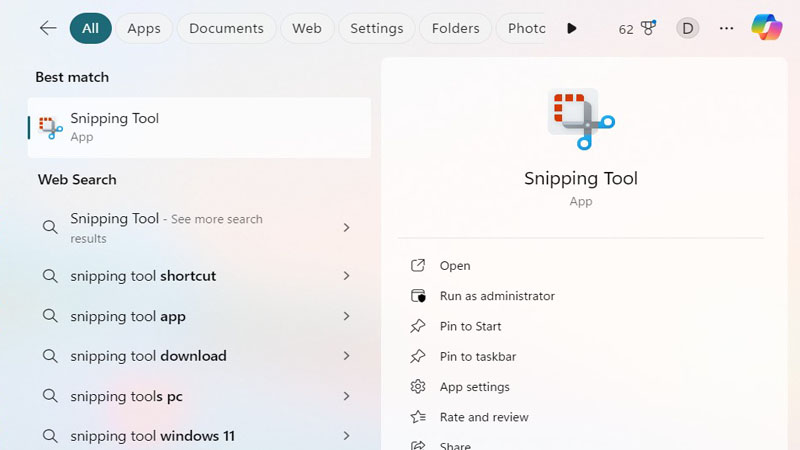Click search icon beside snipping tool windows 11
Screen dimensions: 800x450
point(50,436)
